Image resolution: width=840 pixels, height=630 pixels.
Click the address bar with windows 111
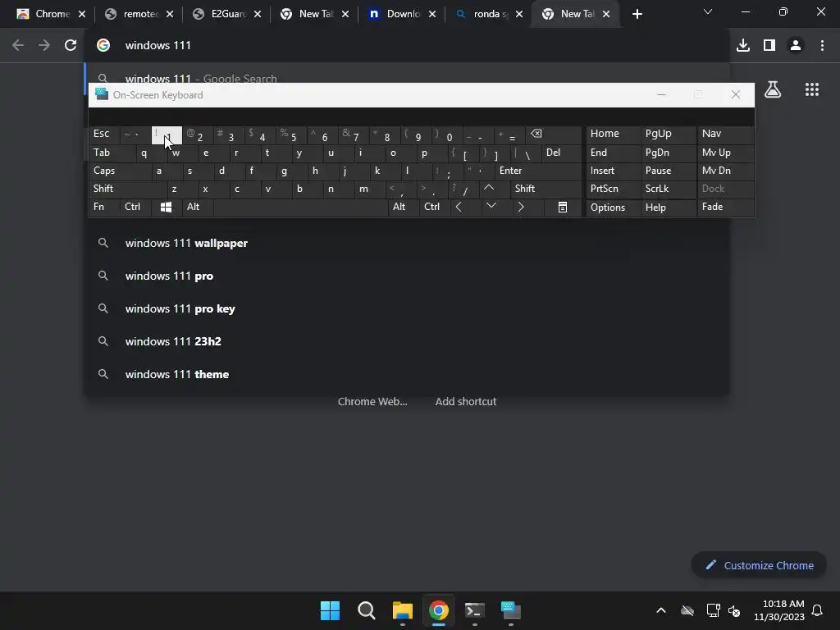coord(407,46)
